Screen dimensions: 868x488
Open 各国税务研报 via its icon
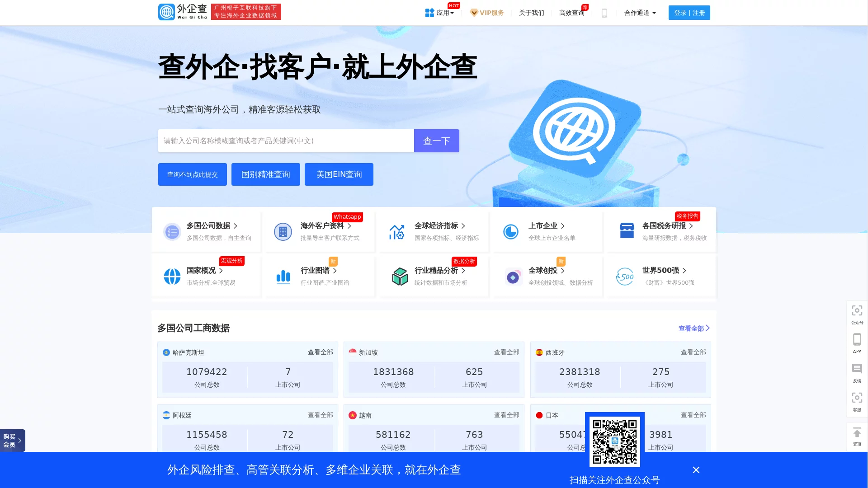(x=626, y=230)
